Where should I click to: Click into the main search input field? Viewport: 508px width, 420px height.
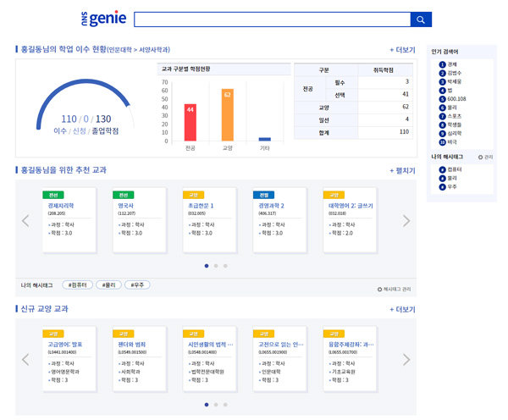(x=271, y=19)
